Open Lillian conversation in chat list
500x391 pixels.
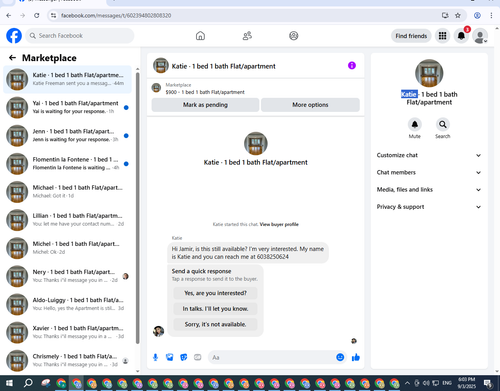click(x=67, y=220)
